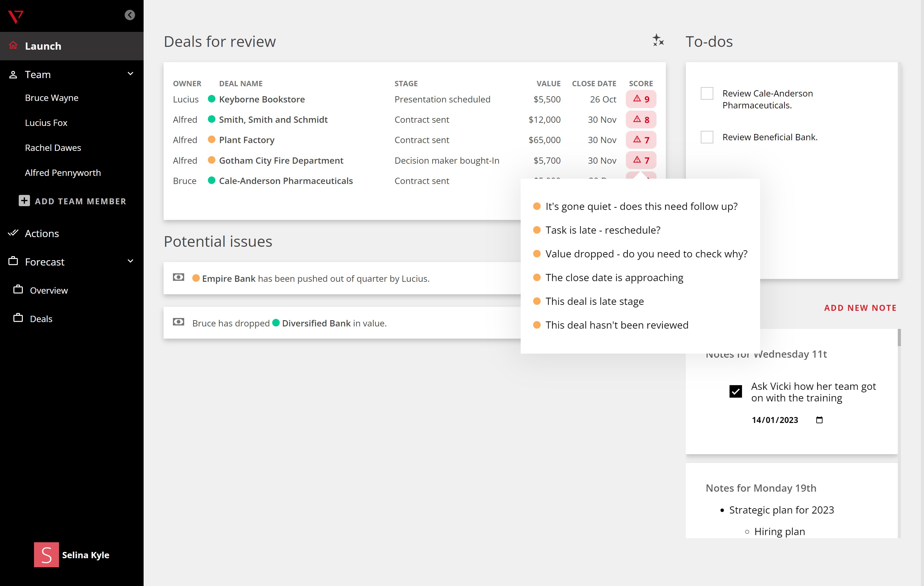Click the money icon on Diversified Bank issue
This screenshot has height=586, width=924.
(x=179, y=322)
